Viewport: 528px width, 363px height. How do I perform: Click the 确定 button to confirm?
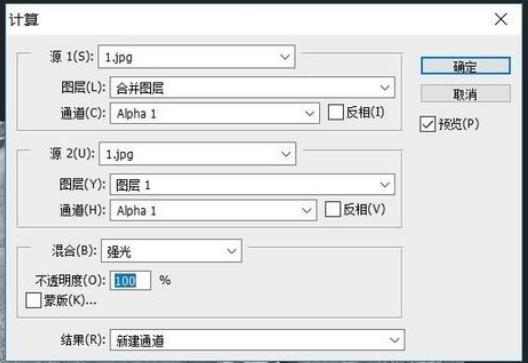[465, 66]
